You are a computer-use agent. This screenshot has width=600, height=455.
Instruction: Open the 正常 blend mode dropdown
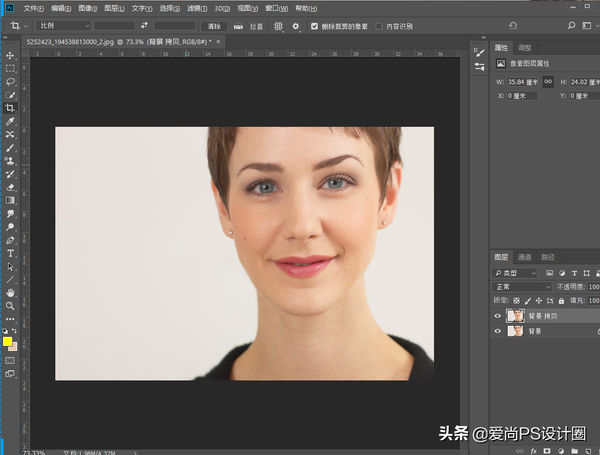521,286
